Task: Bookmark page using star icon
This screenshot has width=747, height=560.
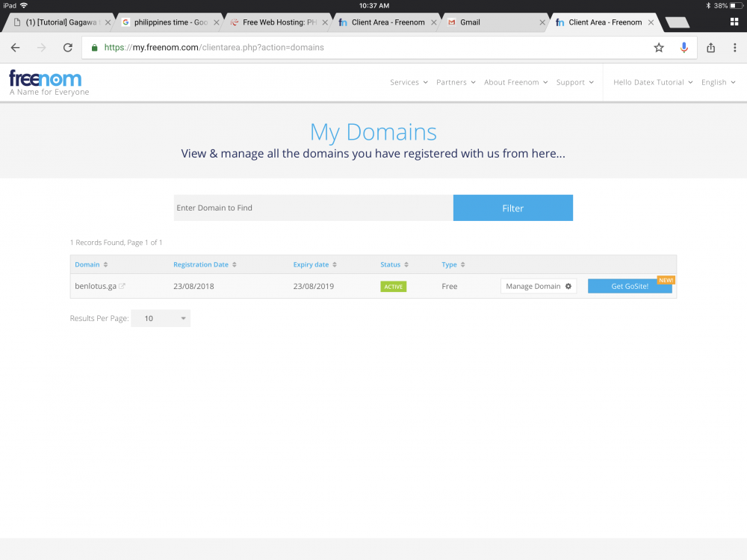Action: 658,48
